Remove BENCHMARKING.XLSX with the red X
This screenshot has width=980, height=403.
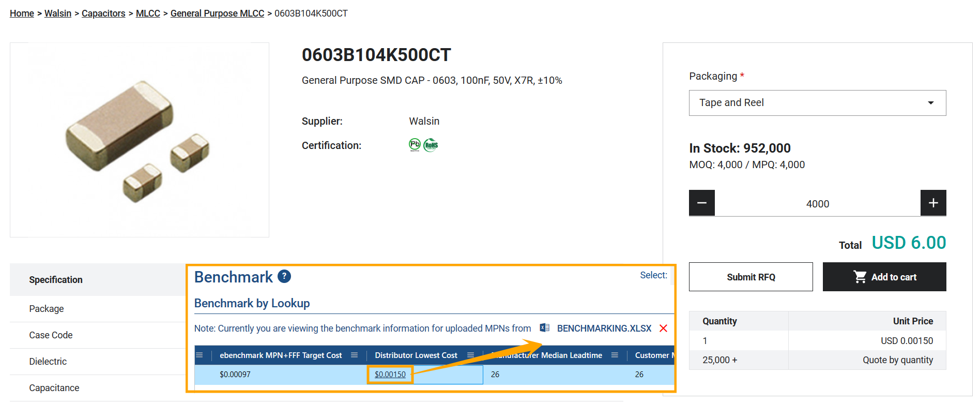pyautogui.click(x=663, y=329)
